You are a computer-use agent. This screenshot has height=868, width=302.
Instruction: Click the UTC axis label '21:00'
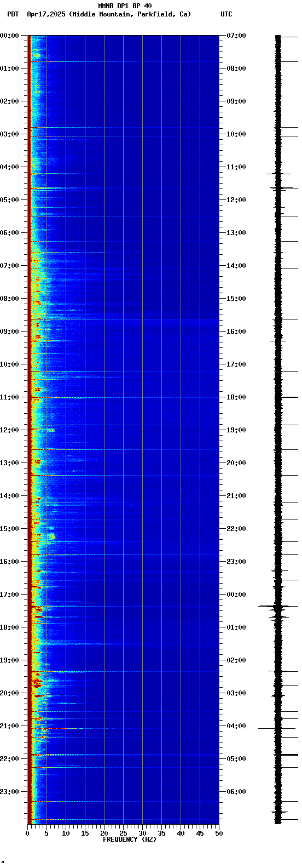[x=236, y=496]
